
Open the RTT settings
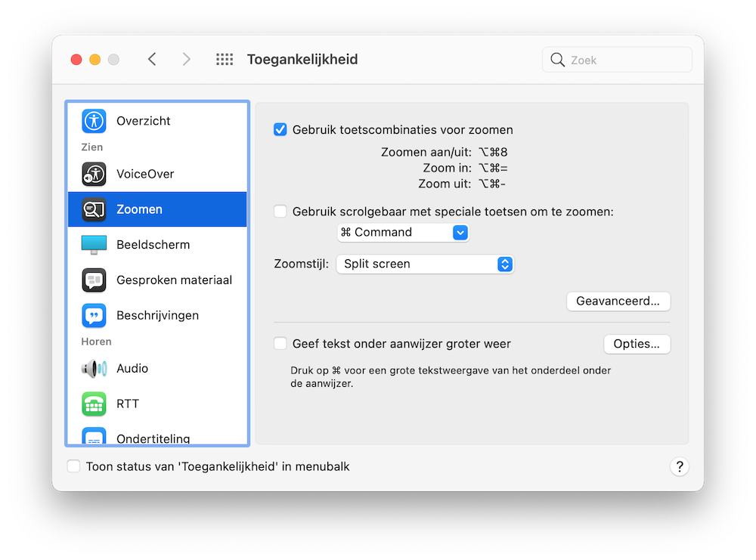[94, 404]
